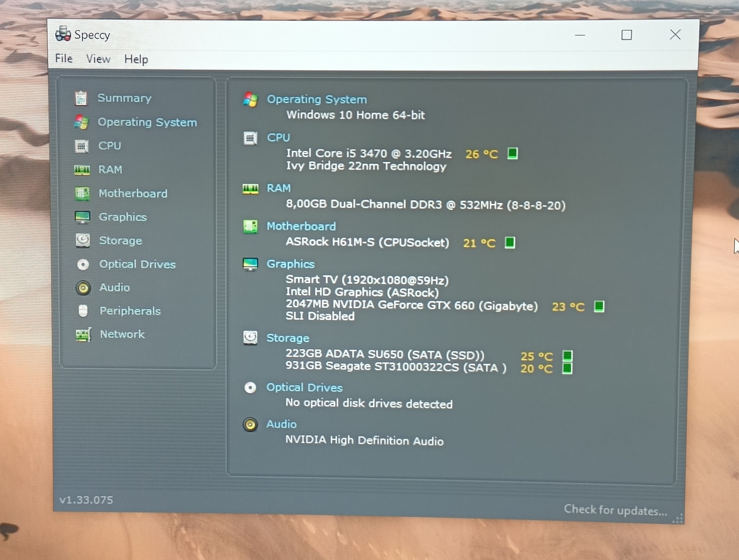Go to Operating System section in sidebar
Viewport: 739px width, 560px height.
(x=147, y=122)
